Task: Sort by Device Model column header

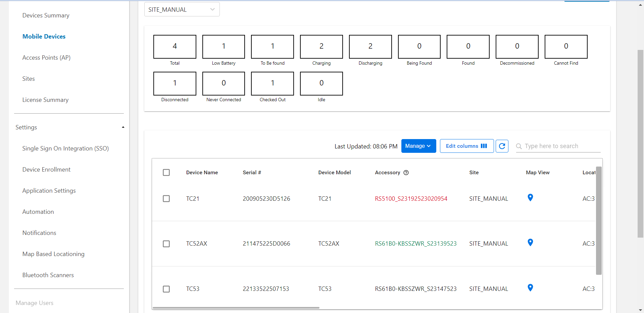Action: [335, 173]
